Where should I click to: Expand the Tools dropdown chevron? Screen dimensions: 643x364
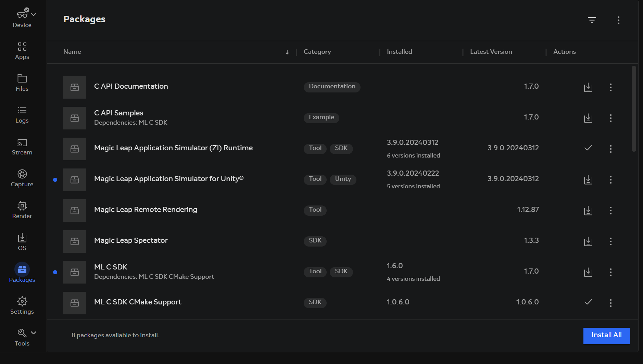34,332
